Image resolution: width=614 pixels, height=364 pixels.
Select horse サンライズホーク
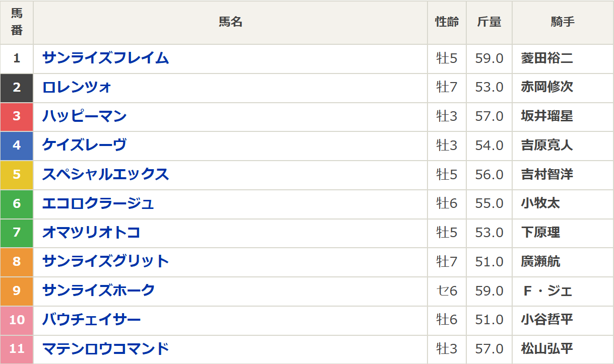click(98, 290)
